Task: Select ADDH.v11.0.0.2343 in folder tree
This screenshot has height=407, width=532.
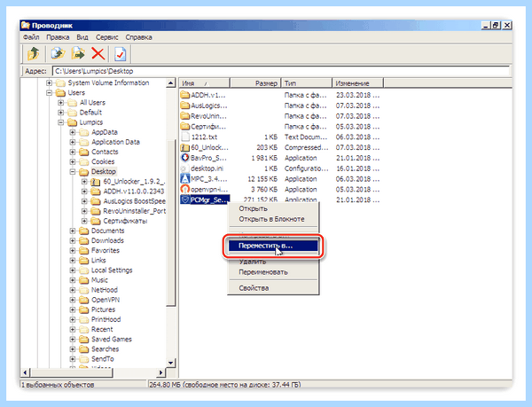Action: (134, 192)
